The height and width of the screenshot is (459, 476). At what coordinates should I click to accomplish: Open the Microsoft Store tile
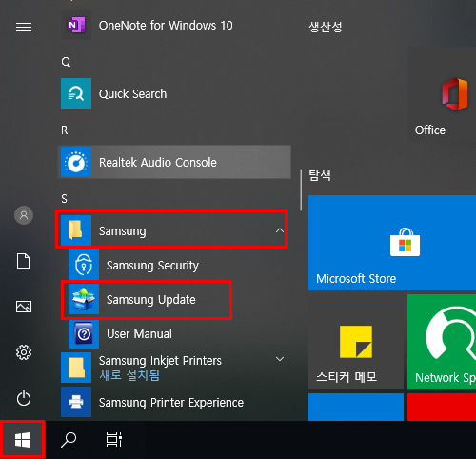392,243
